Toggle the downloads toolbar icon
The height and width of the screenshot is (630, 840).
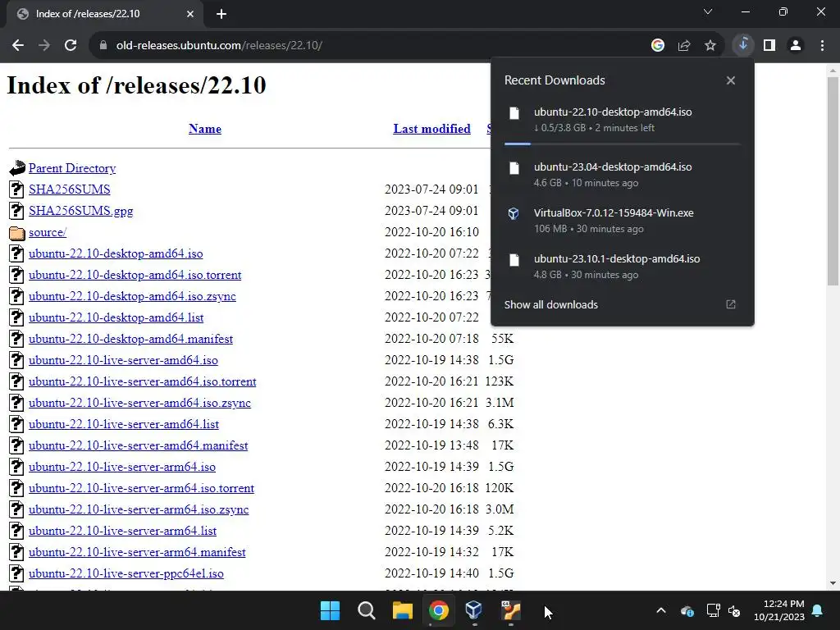click(x=743, y=46)
